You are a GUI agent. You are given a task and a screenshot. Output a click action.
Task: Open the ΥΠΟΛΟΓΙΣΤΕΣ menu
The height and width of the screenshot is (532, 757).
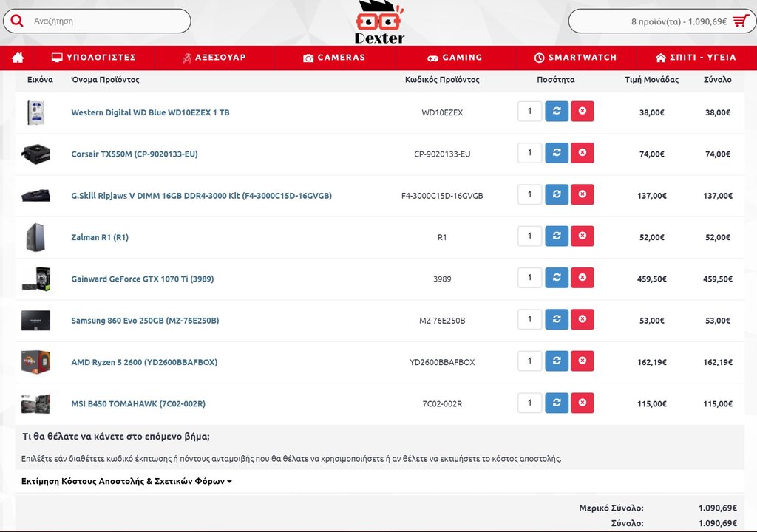94,58
